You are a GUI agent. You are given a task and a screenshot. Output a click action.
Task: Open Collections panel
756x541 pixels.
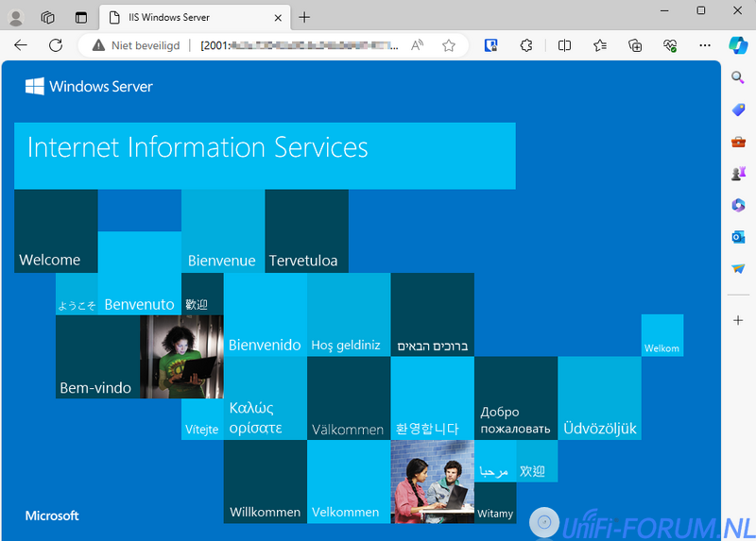[635, 45]
